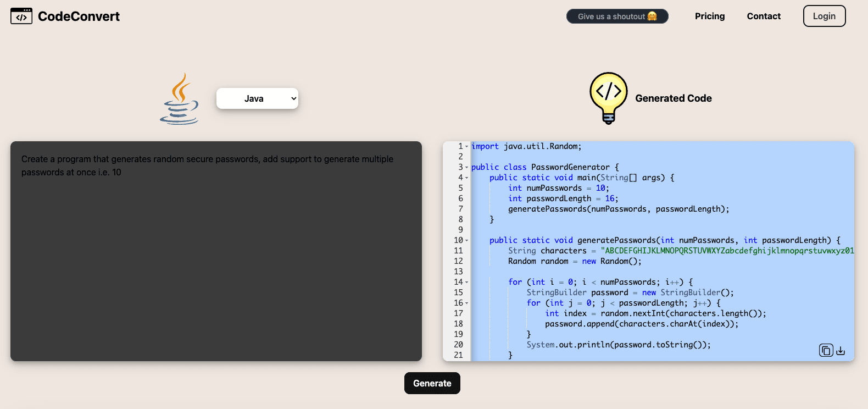Click 'Generated Code' heading text
The image size is (868, 409).
pos(674,98)
